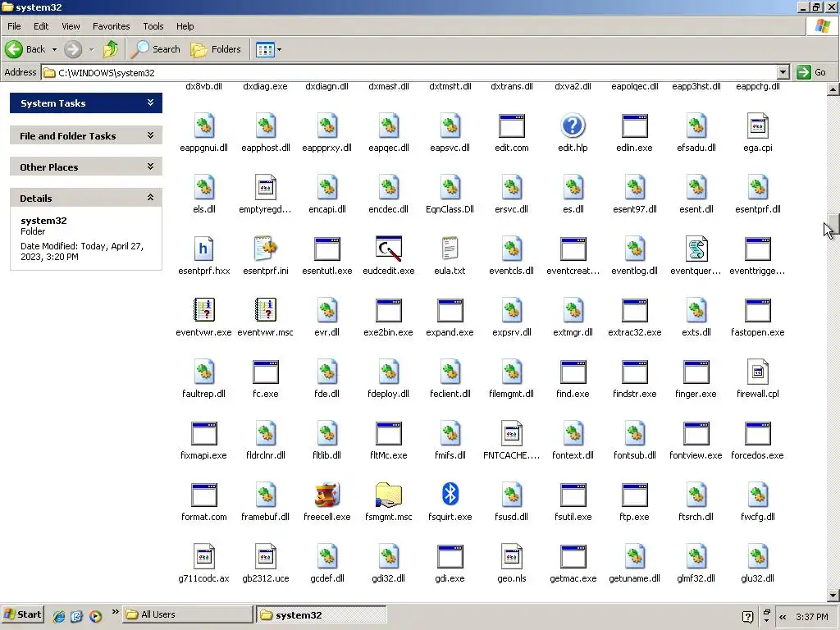Click the system32 taskbar button
The height and width of the screenshot is (630, 840).
(x=322, y=614)
